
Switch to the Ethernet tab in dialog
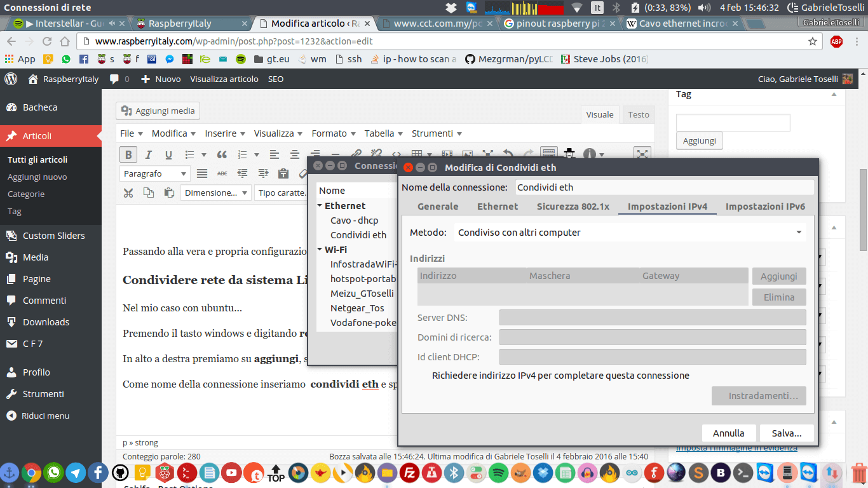(x=498, y=207)
